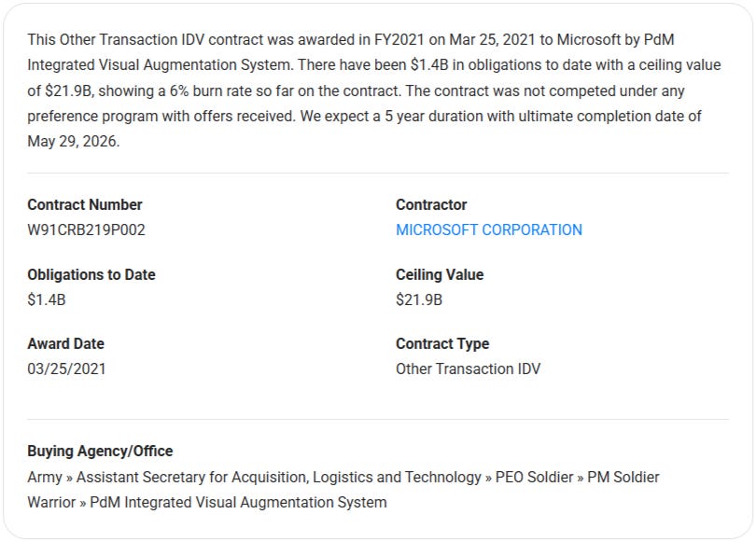The width and height of the screenshot is (756, 542).
Task: Click the Contract Number heading
Action: click(85, 204)
